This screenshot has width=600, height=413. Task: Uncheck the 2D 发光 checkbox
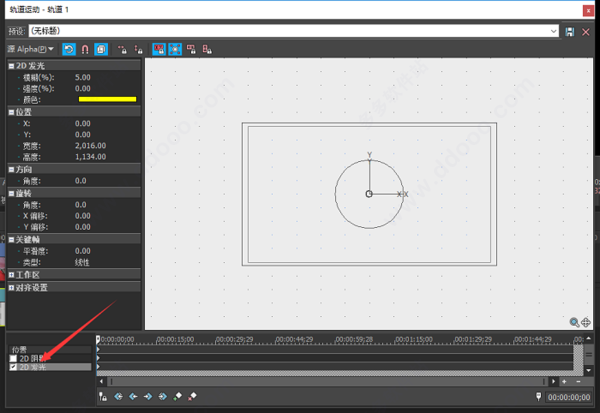coord(13,367)
